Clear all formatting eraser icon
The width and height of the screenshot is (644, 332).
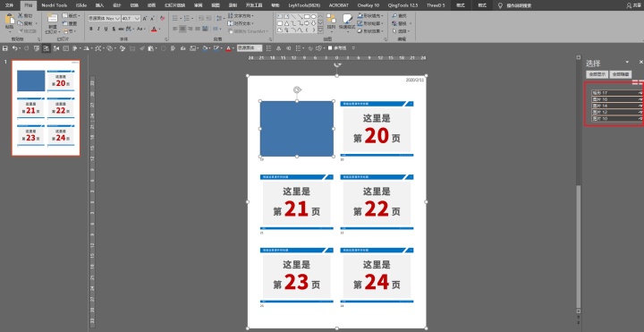pyautogui.click(x=162, y=19)
